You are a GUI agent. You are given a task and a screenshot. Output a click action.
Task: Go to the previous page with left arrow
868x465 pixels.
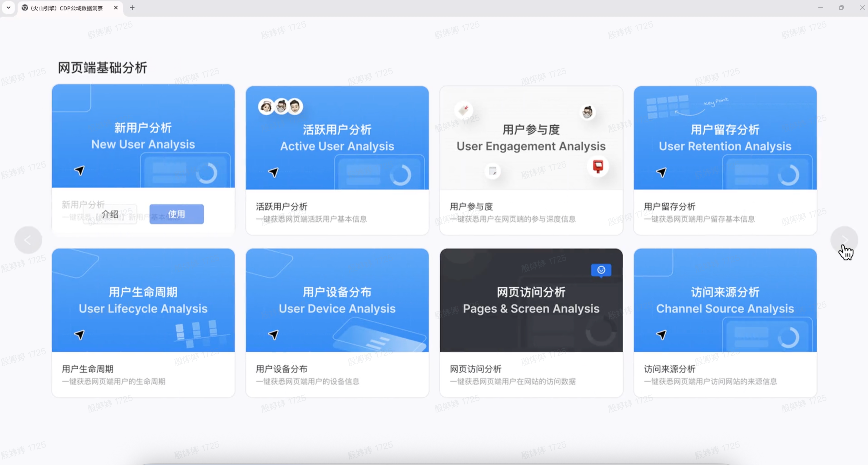tap(28, 240)
